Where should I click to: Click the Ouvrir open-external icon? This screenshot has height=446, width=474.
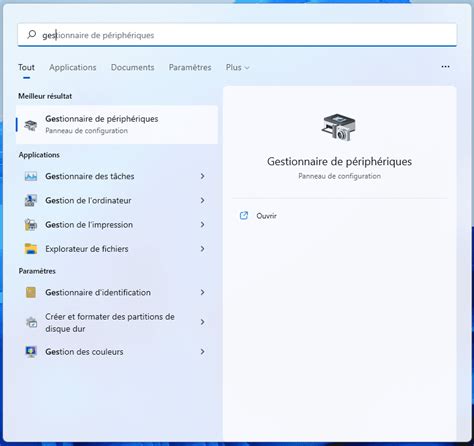244,216
